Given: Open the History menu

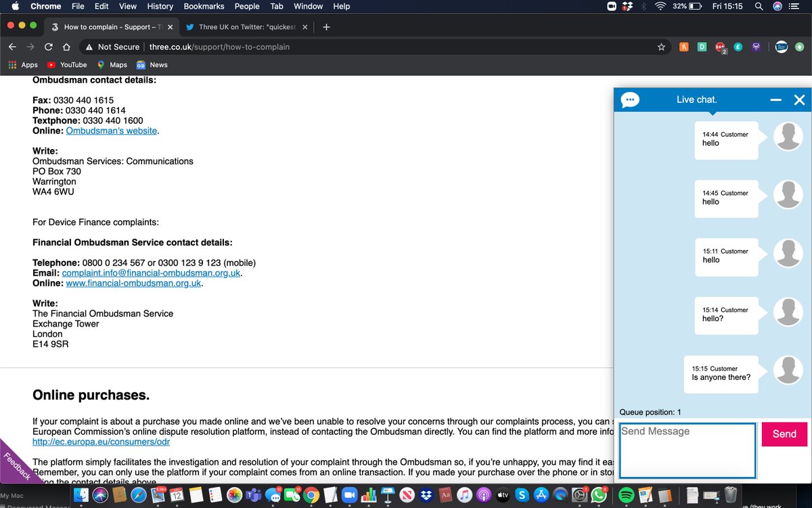Looking at the screenshot, I should click(160, 6).
